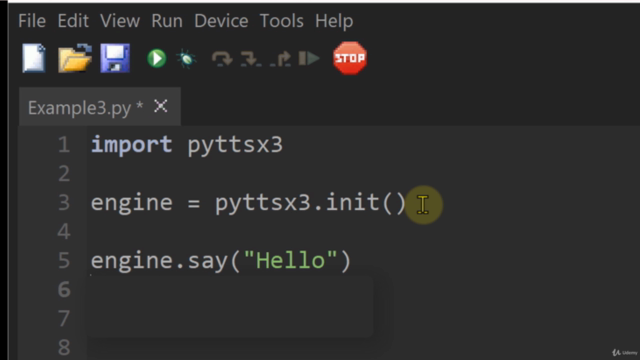Click line number 4 in the gutter

point(64,232)
